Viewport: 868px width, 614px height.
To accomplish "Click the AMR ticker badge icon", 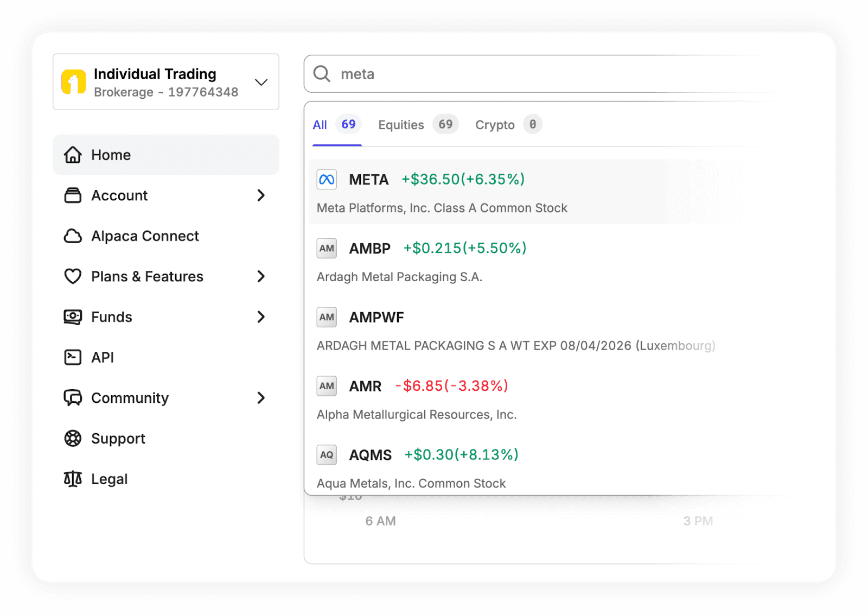I will pos(327,386).
